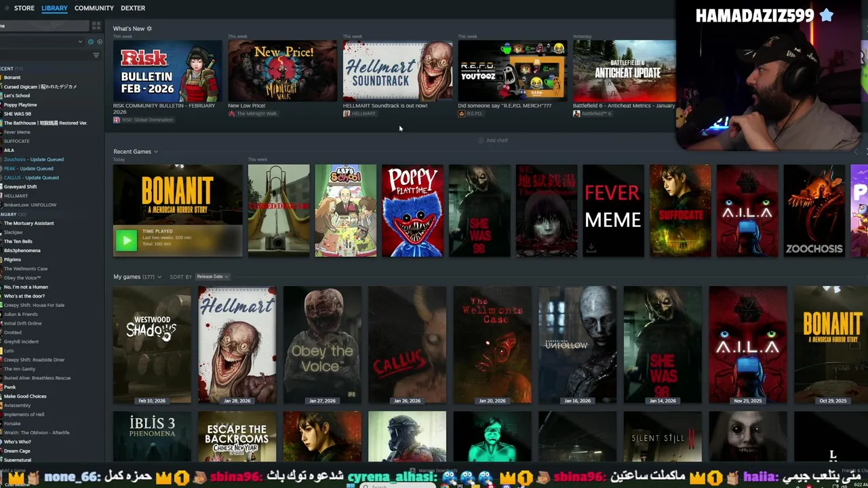Open Unfollow cover dated Jan 16, 2026
Viewport: 868px width, 488px height.
pyautogui.click(x=577, y=345)
